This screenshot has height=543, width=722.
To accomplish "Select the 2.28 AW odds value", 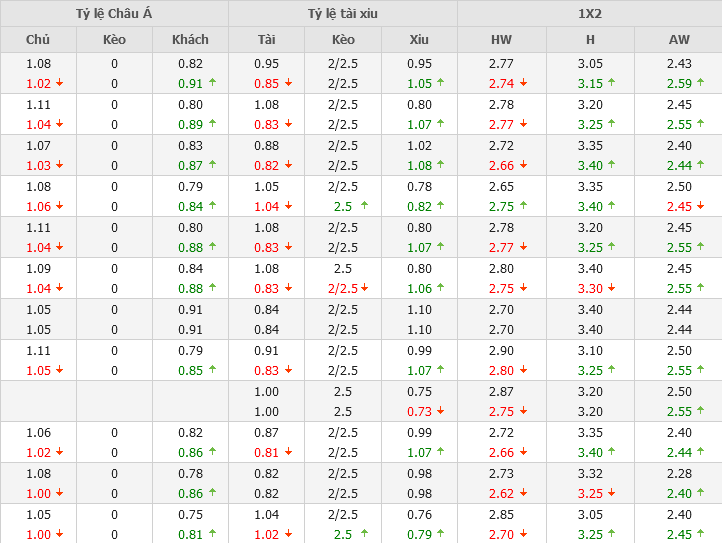I will point(678,473).
